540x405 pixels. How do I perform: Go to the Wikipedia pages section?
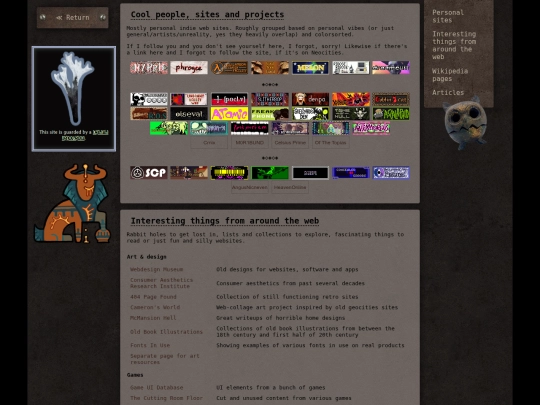click(450, 75)
